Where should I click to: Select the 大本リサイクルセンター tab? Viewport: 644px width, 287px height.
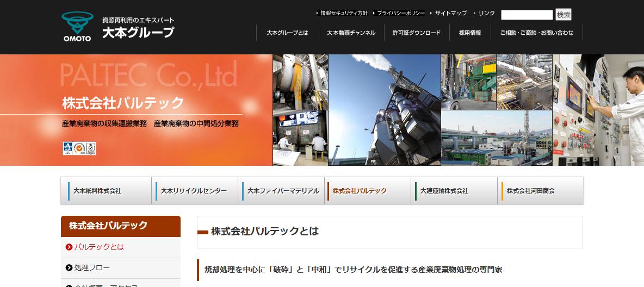[195, 191]
